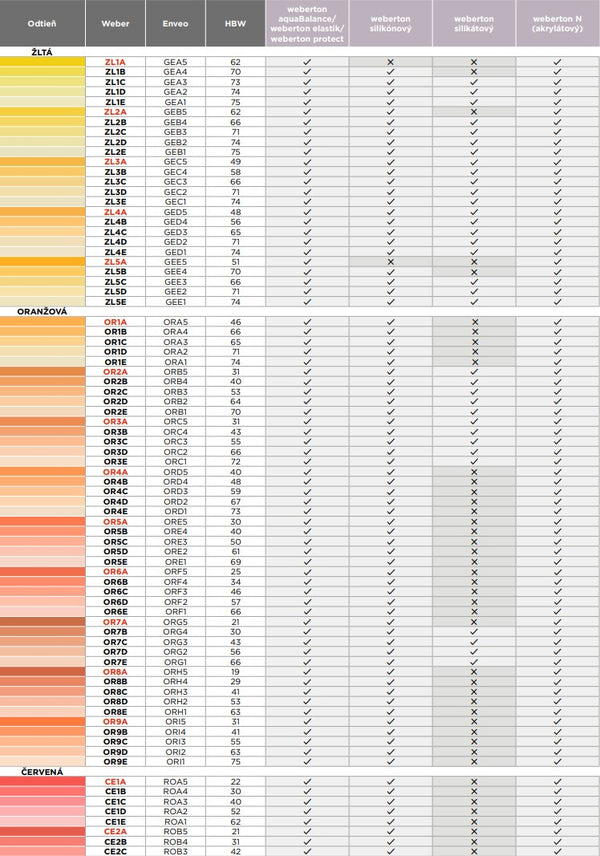
Task: Click silikátový cross mark in ZL1B row
Action: pos(474,72)
